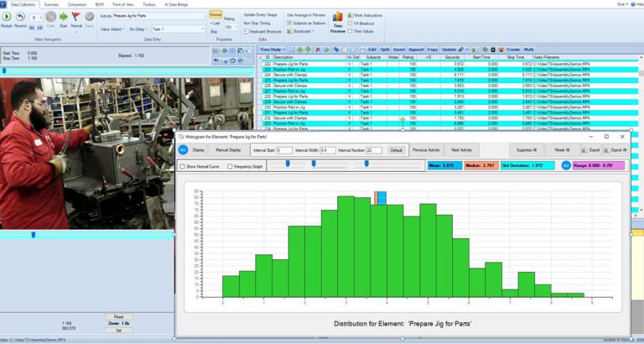Click the red flag Normal icon
Image resolution: width=644 pixels, height=344 pixels.
[x=76, y=17]
